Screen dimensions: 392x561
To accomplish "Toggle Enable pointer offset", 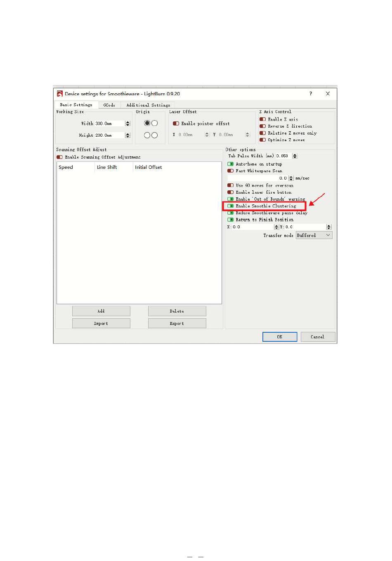I will 176,123.
